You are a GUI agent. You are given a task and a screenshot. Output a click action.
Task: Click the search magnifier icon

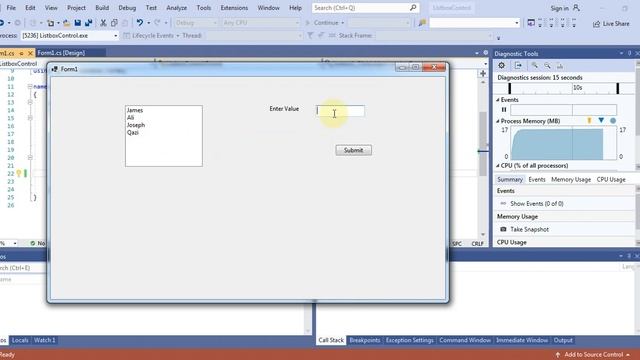pyautogui.click(x=413, y=8)
